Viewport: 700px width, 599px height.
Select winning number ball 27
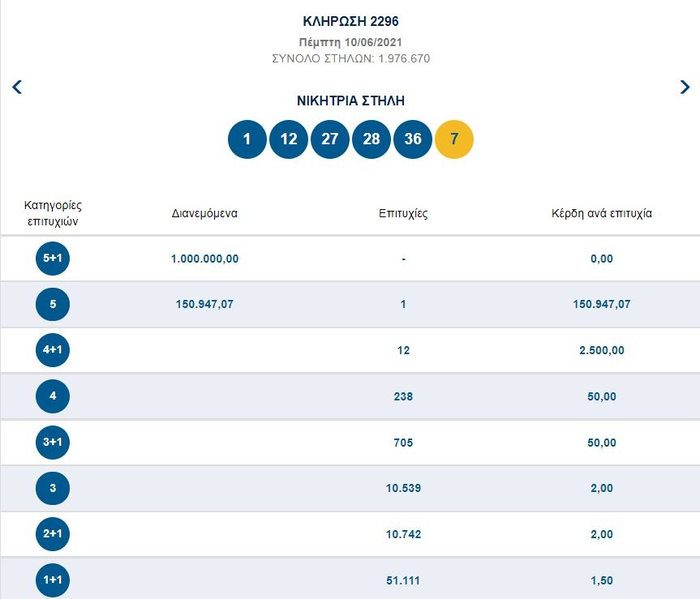click(x=330, y=139)
